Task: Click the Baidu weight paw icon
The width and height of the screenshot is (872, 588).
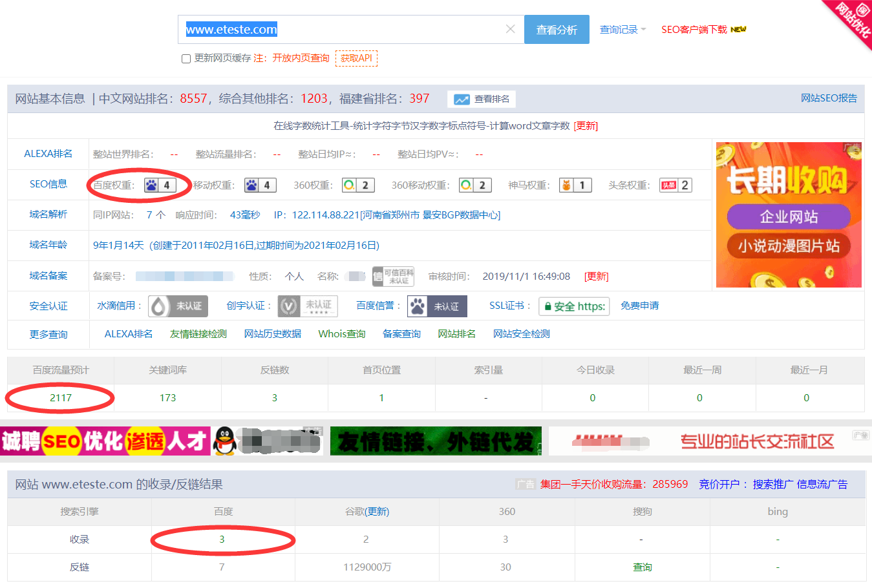Action: pyautogui.click(x=151, y=185)
